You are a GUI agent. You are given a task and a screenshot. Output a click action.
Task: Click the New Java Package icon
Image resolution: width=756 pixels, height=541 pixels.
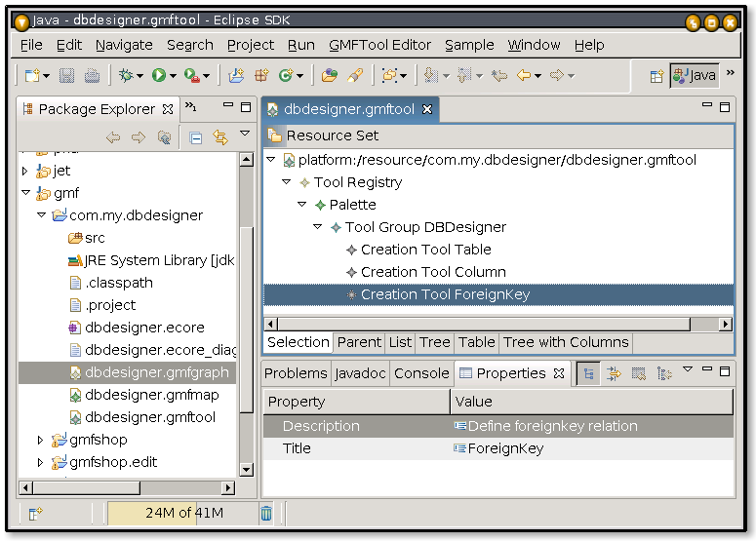(260, 75)
